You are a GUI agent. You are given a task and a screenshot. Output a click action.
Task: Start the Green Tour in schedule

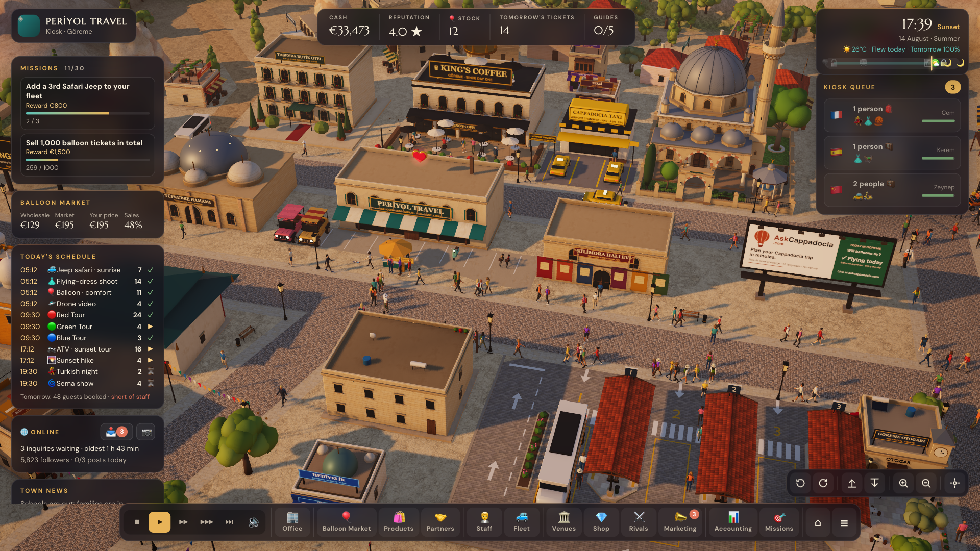pos(87,327)
